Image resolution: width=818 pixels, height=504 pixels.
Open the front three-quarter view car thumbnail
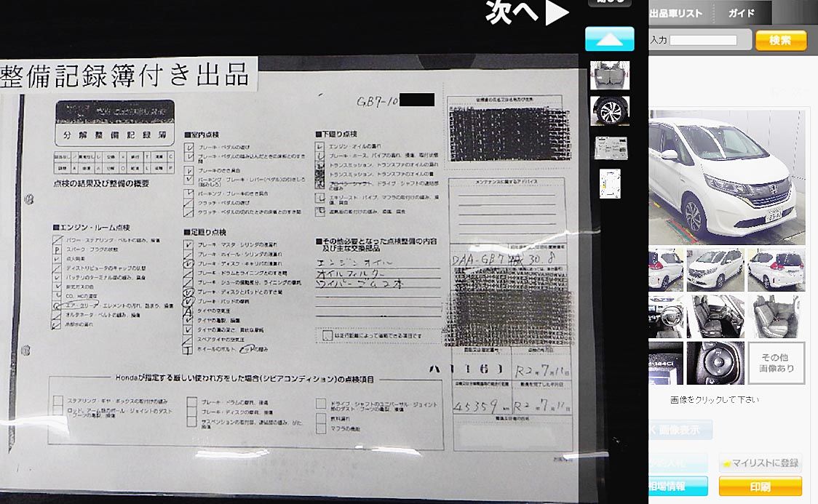(715, 270)
